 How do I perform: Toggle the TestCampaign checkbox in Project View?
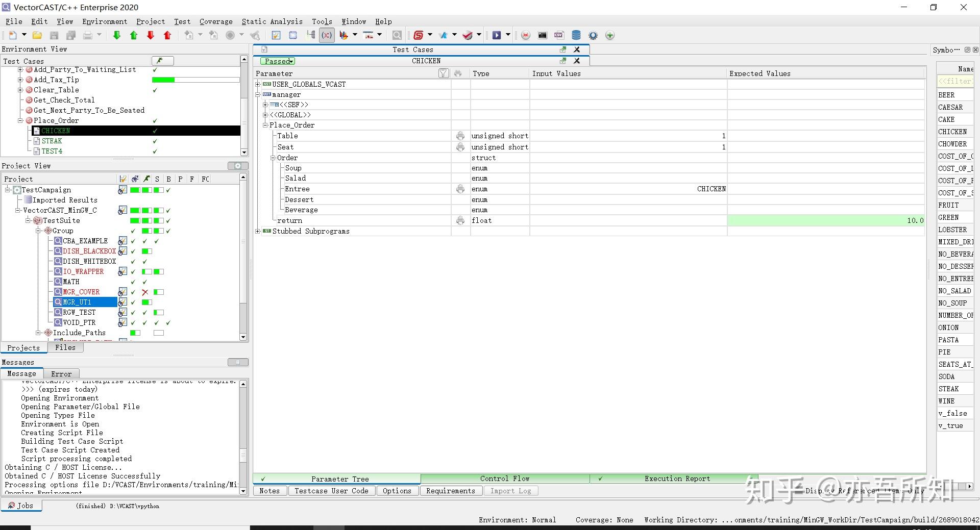point(122,190)
